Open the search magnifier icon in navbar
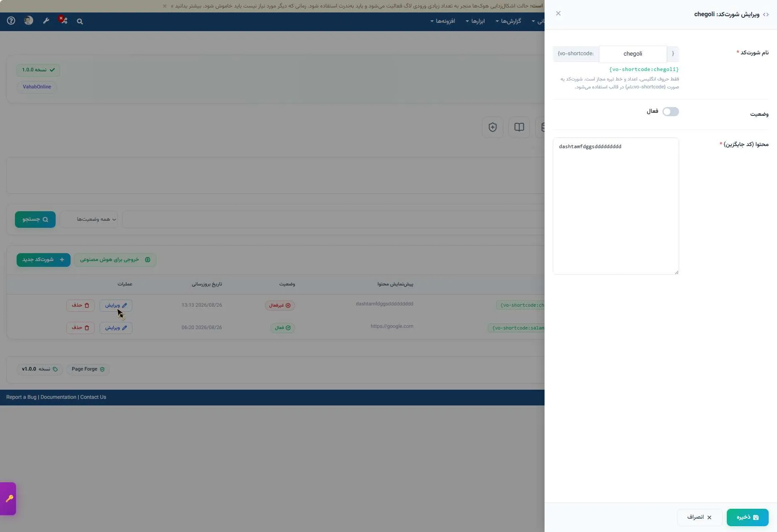 [80, 21]
